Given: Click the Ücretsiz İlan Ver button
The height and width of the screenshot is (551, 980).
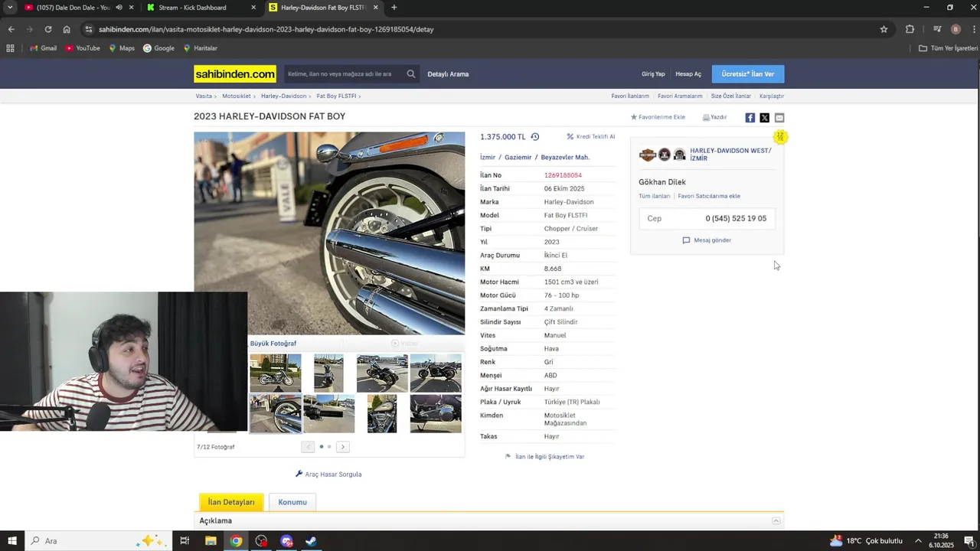Looking at the screenshot, I should point(748,74).
